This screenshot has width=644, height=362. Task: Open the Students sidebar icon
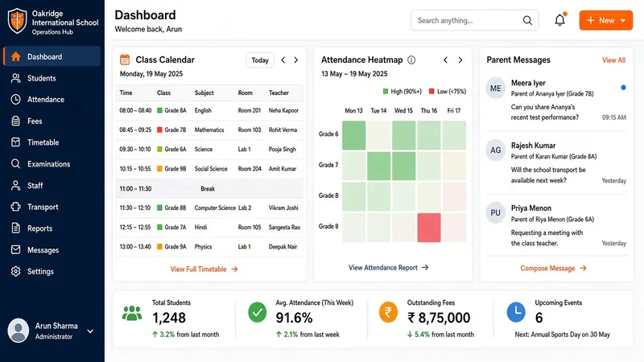[x=15, y=78]
